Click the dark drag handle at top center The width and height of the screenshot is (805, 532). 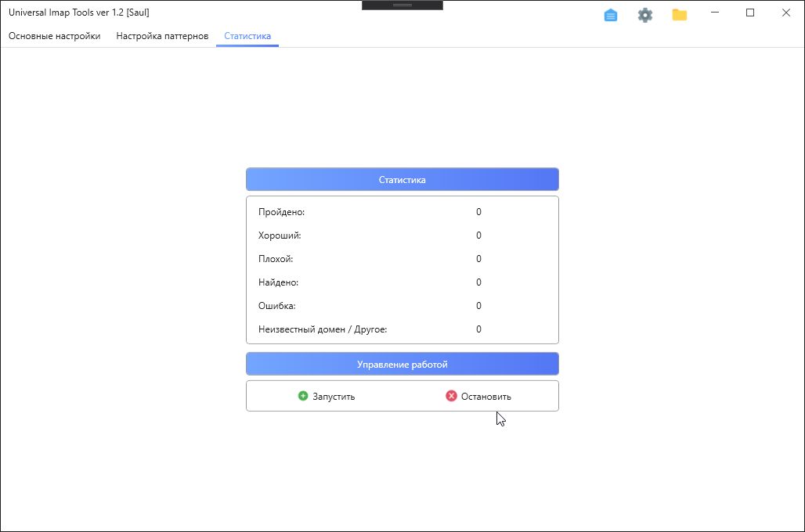[x=402, y=5]
